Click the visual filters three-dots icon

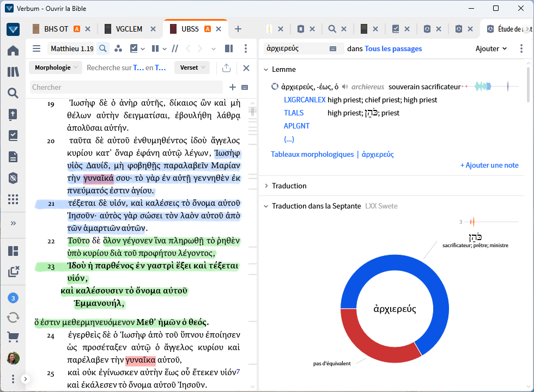[x=118, y=48]
